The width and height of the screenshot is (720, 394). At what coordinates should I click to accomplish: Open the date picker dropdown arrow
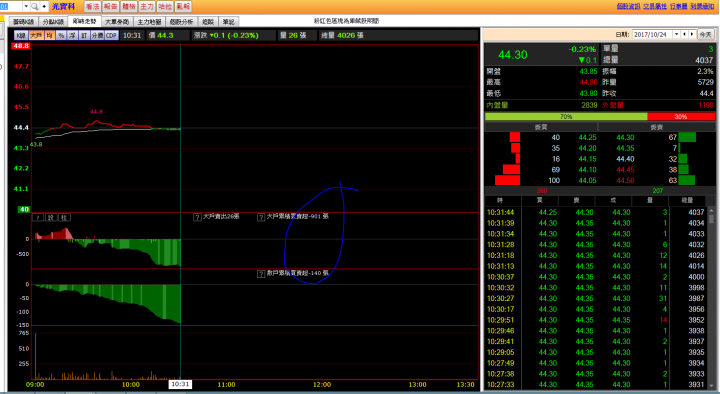coord(676,34)
